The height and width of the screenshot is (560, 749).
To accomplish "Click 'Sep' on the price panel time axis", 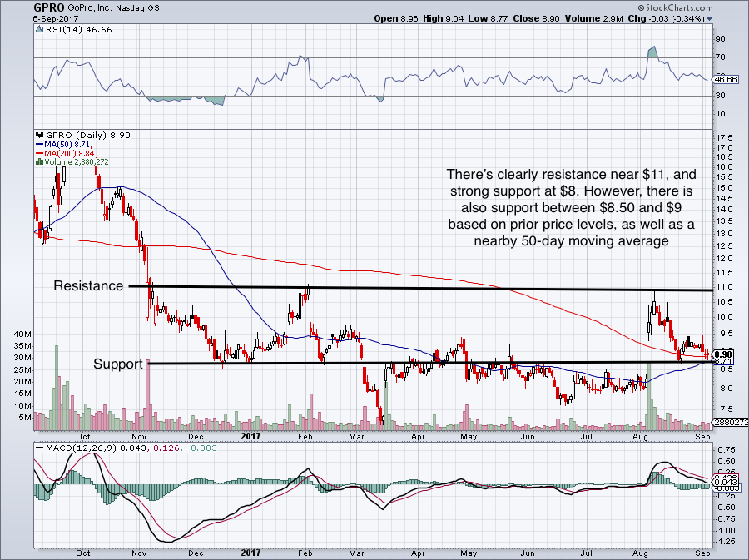I will click(x=703, y=436).
